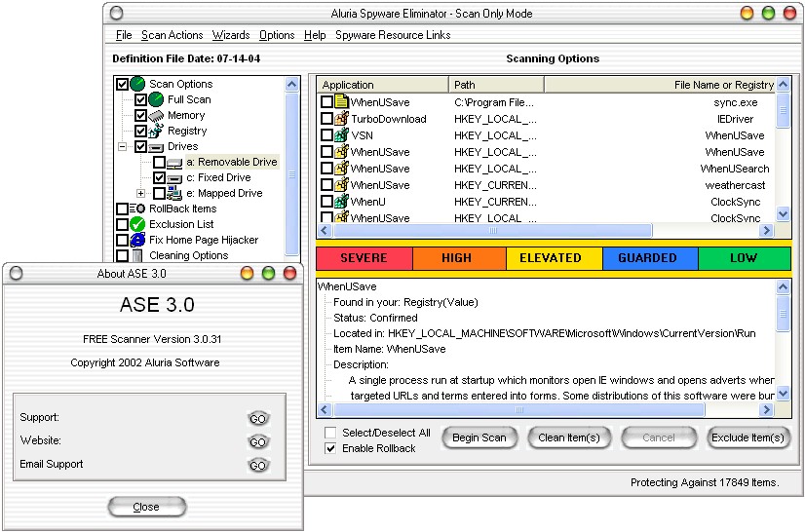
Task: Check the Select/Deselect All checkbox
Action: pyautogui.click(x=330, y=433)
